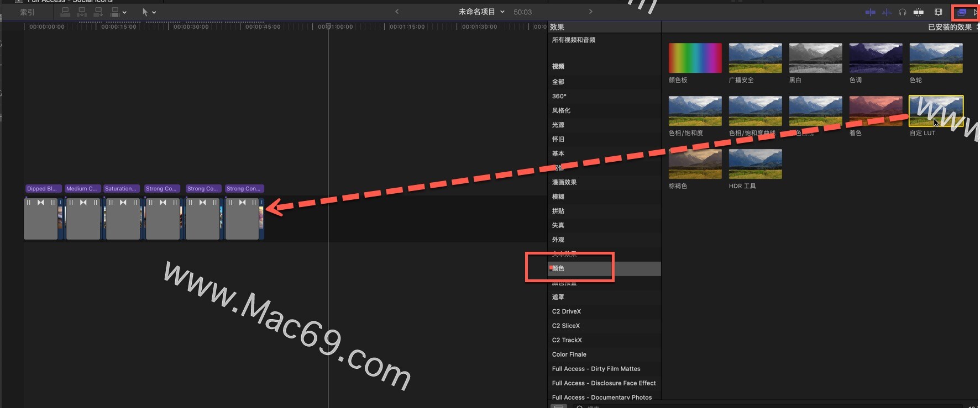
Task: Select the 360° effects category
Action: pyautogui.click(x=604, y=96)
